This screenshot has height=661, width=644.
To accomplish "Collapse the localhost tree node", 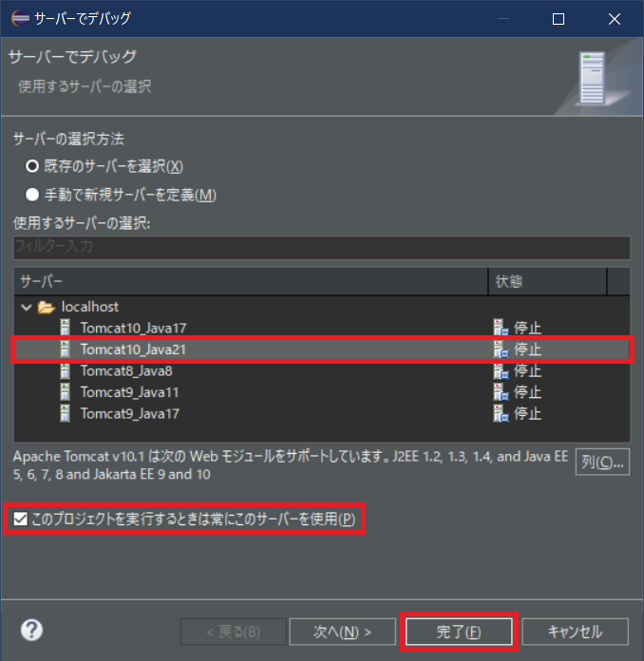I will (x=27, y=308).
